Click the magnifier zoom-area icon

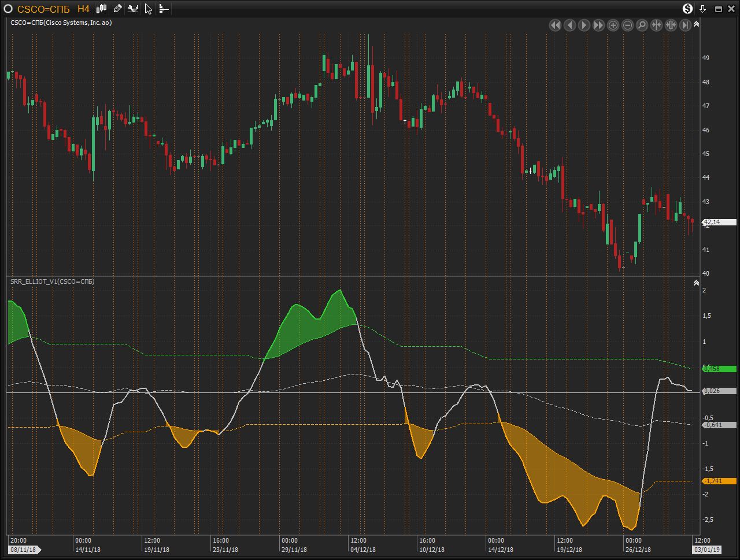click(x=642, y=25)
